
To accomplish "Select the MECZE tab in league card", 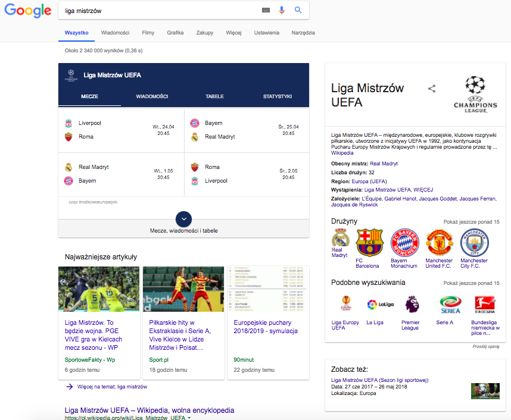I will (x=89, y=96).
